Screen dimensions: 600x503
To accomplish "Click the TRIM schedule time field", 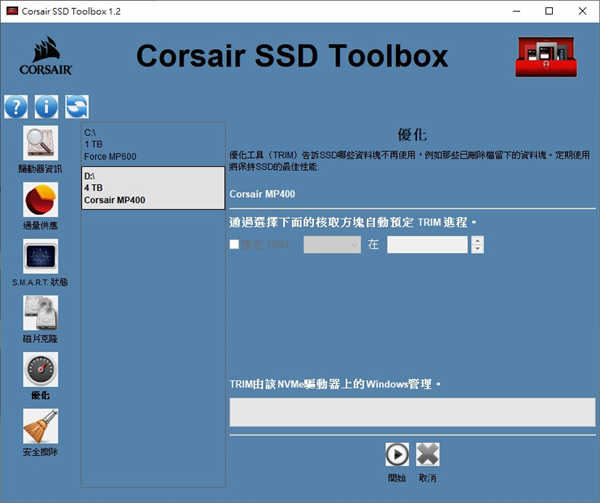I will pyautogui.click(x=427, y=244).
